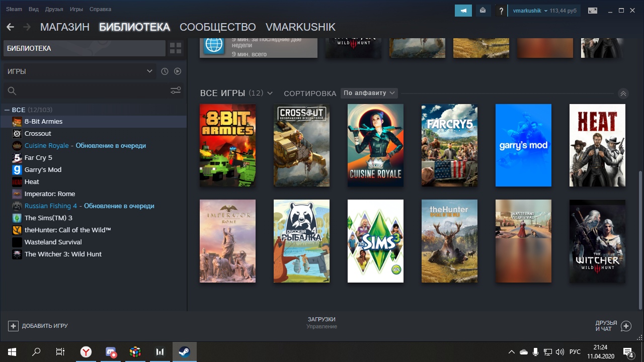The height and width of the screenshot is (362, 644).
Task: Click the Heat list icon
Action: tap(17, 182)
